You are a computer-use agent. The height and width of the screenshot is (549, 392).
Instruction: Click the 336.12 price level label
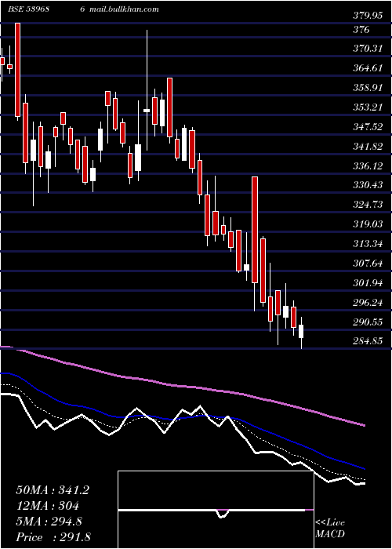(x=368, y=166)
